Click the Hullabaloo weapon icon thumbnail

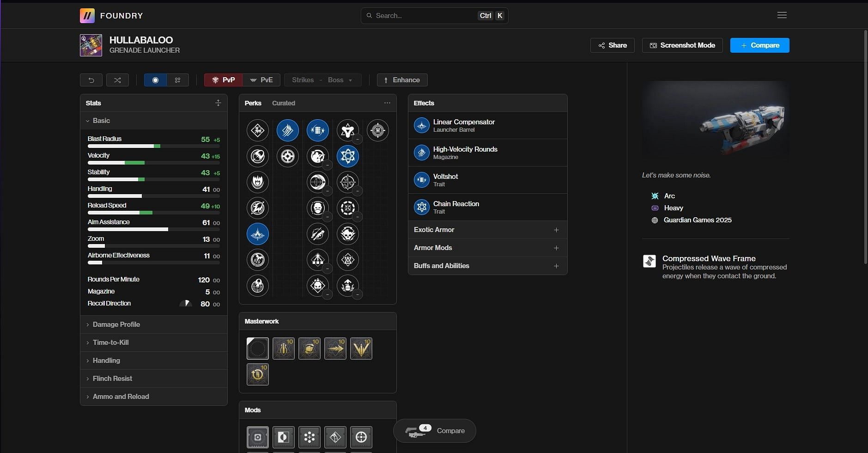click(91, 45)
